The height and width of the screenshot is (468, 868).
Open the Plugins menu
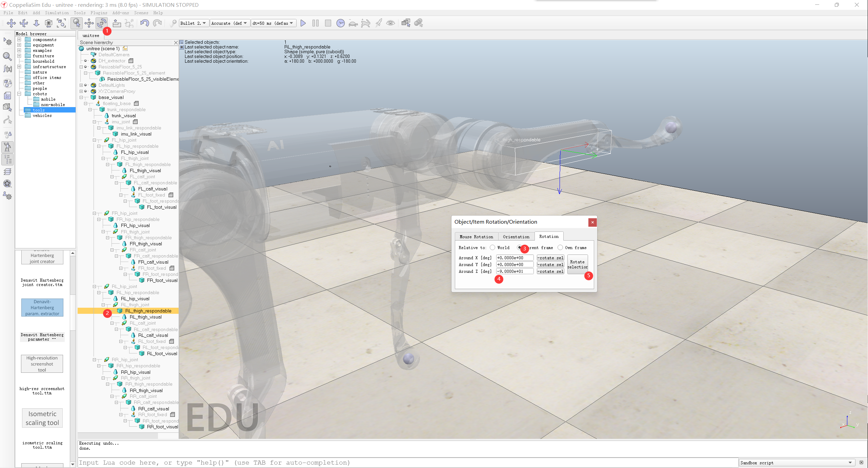pos(99,13)
